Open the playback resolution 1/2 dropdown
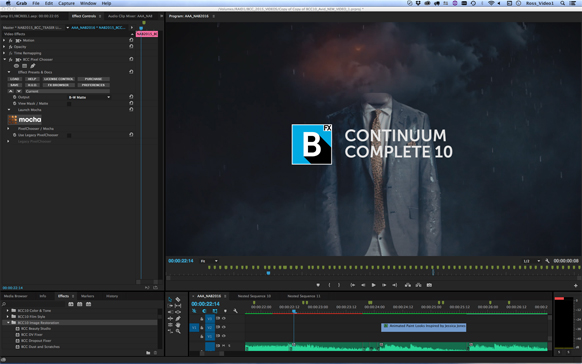 point(532,261)
